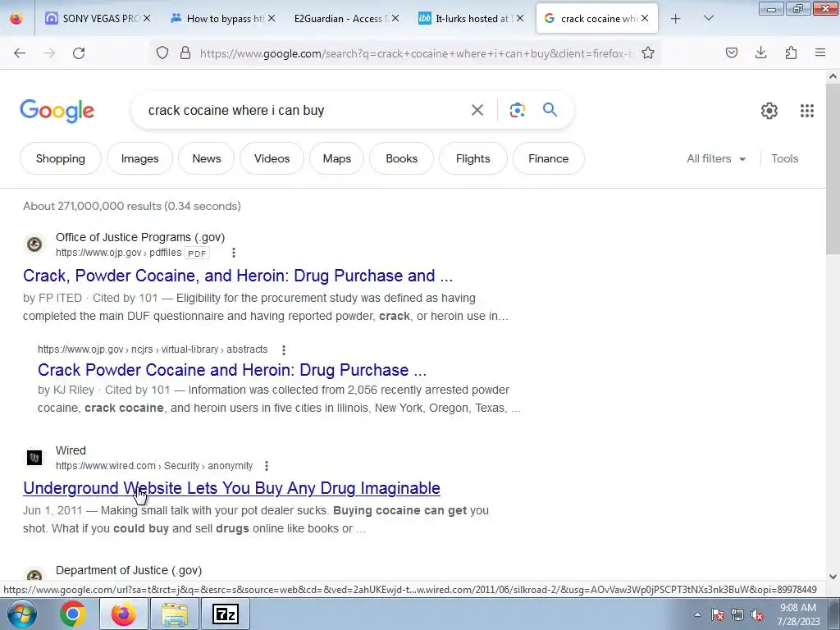The width and height of the screenshot is (840, 630).
Task: Open a new tab with the plus button
Action: point(676,19)
